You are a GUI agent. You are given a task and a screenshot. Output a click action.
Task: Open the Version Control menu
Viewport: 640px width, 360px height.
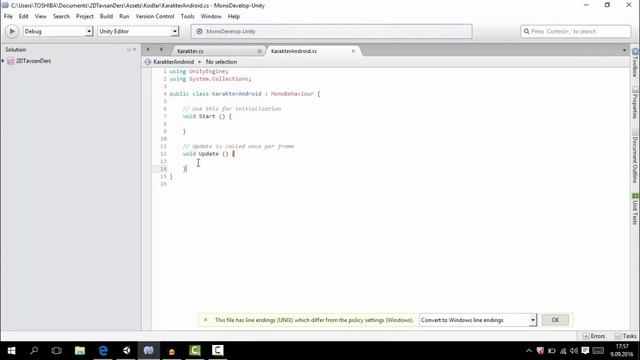(155, 16)
